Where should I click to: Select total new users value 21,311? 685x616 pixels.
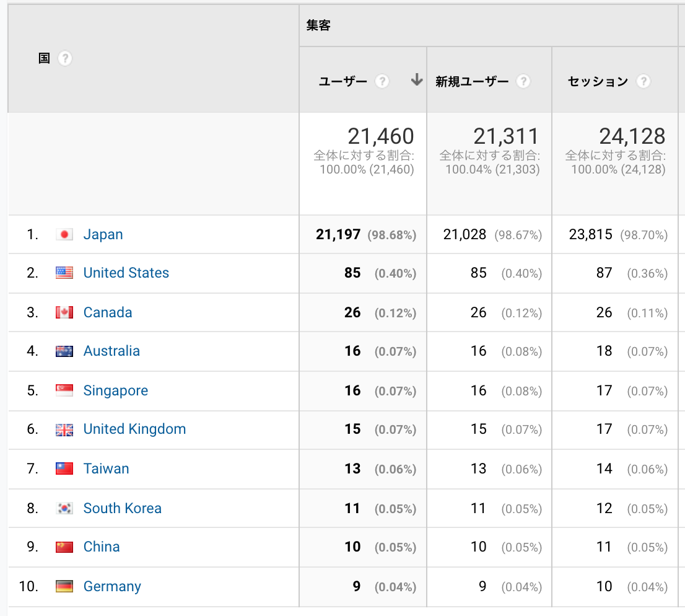point(507,136)
